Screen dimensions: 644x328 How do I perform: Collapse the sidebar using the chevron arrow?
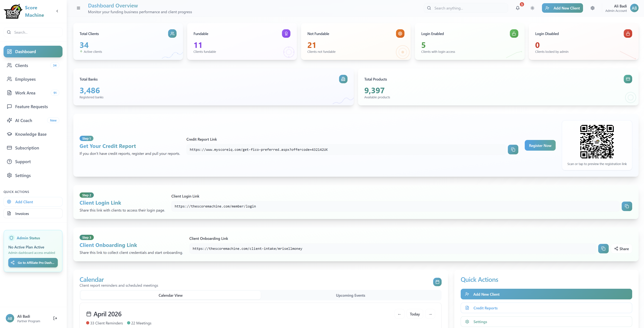pyautogui.click(x=57, y=11)
